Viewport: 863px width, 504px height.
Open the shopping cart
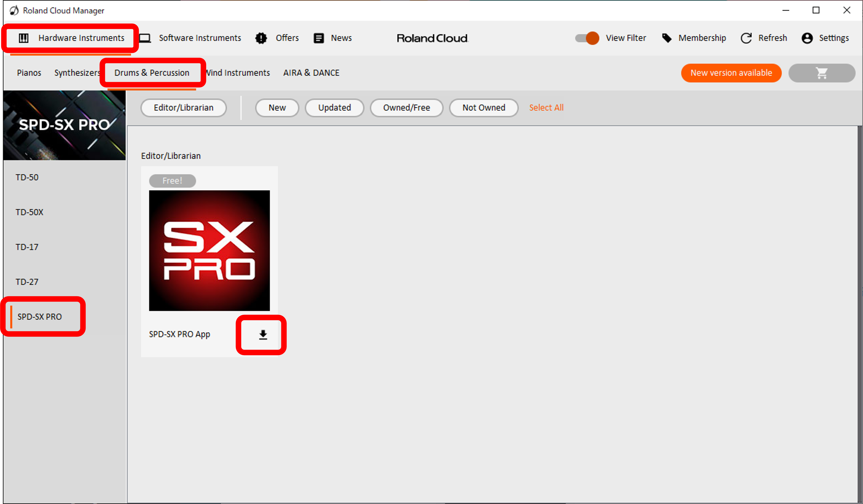(822, 73)
